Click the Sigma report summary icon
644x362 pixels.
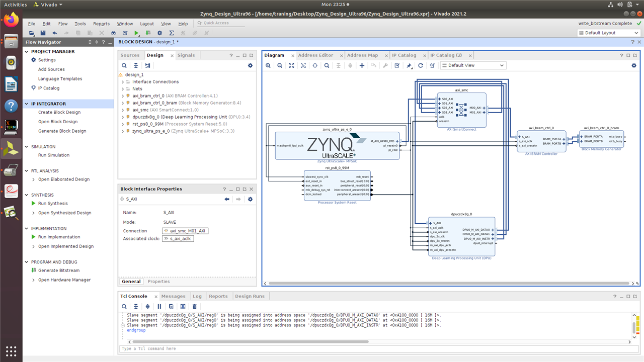172,33
